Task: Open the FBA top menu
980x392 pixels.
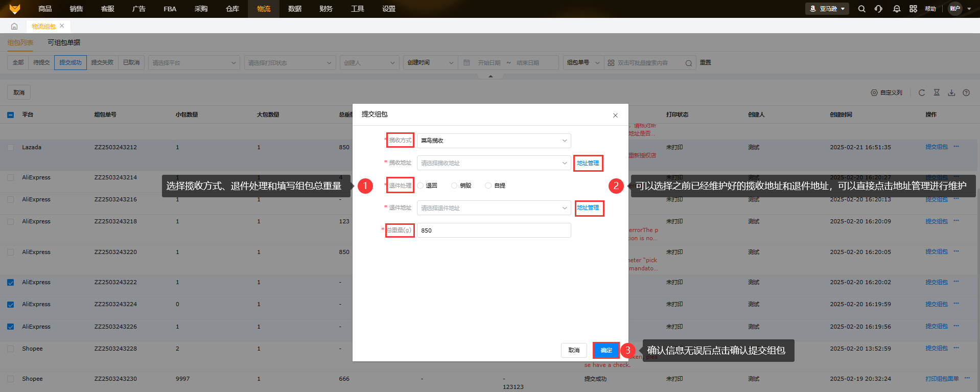Action: pyautogui.click(x=170, y=9)
